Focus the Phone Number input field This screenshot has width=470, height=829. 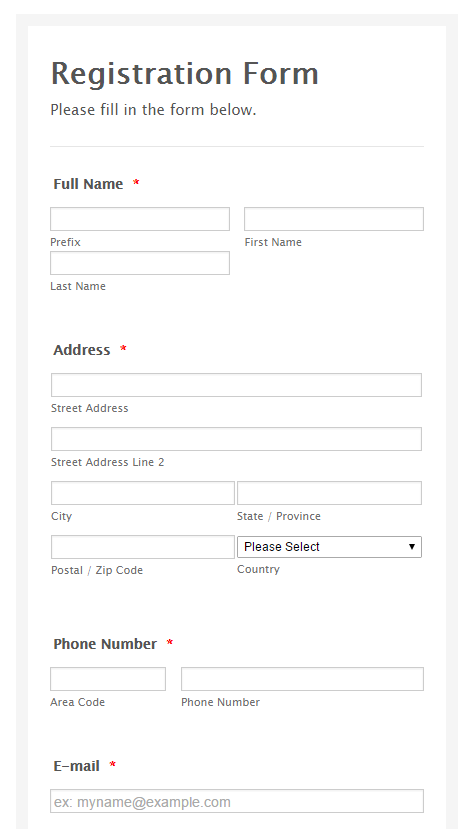click(x=302, y=679)
